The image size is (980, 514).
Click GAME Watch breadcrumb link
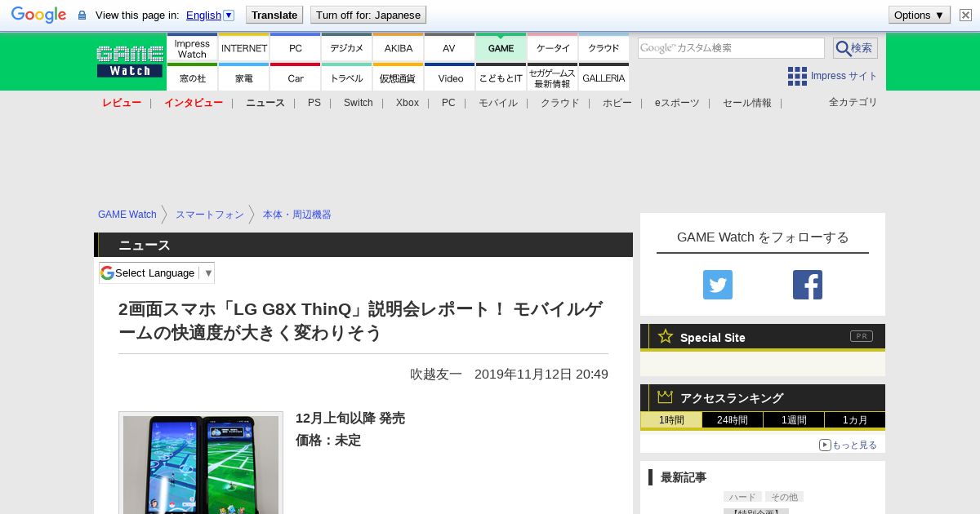tap(127, 215)
